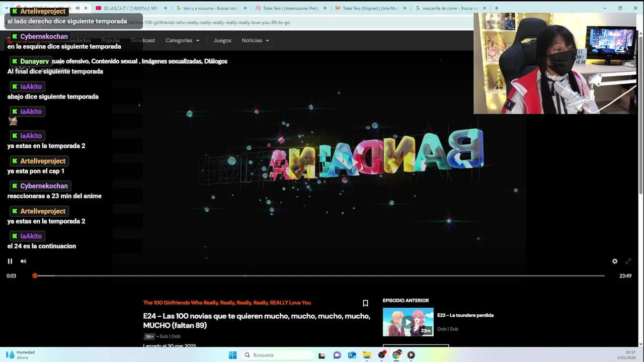Click the Windows Búsqueda search box
Viewport: 644px width, 362px height.
(277, 355)
